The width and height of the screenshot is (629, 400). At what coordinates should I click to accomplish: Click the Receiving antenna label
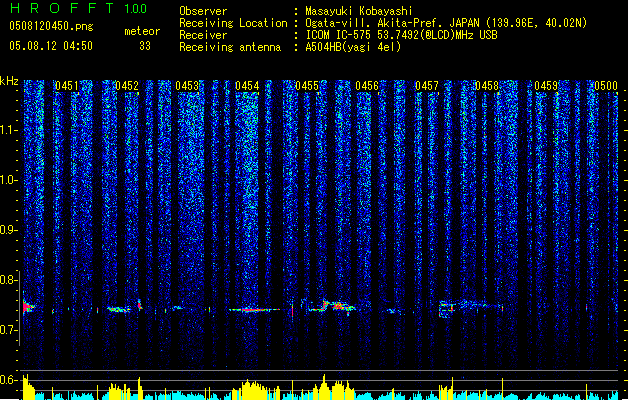pos(230,47)
